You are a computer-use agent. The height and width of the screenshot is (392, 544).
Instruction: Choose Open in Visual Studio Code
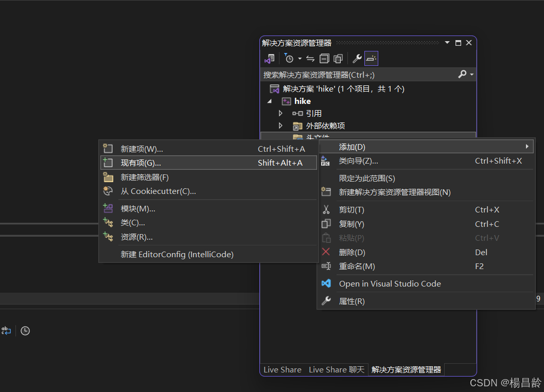coord(390,283)
